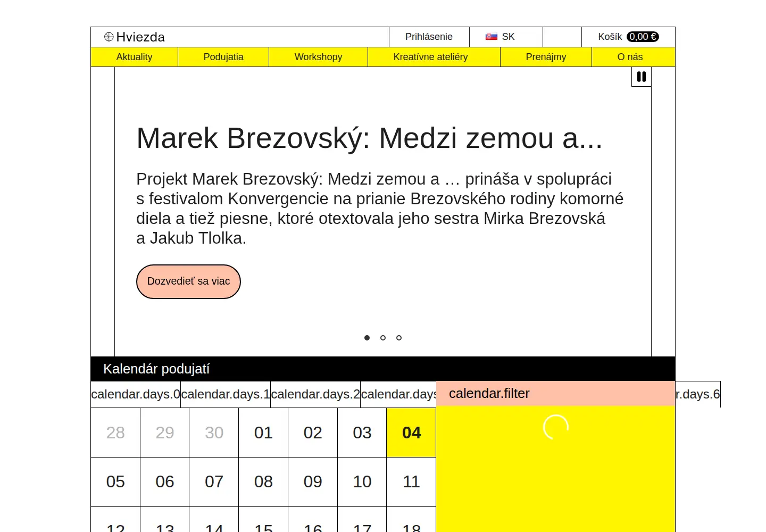This screenshot has height=532, width=766.
Task: Select calendar day 08
Action: [x=263, y=482]
